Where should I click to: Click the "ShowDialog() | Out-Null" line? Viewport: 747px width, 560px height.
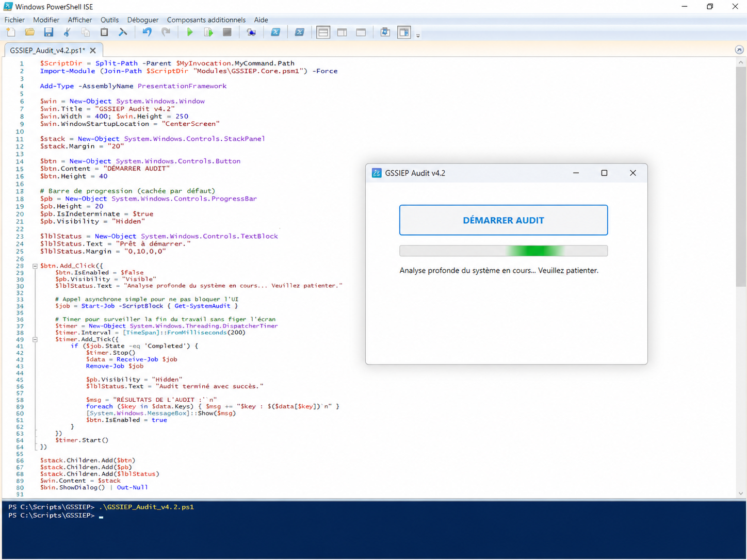[94, 487]
